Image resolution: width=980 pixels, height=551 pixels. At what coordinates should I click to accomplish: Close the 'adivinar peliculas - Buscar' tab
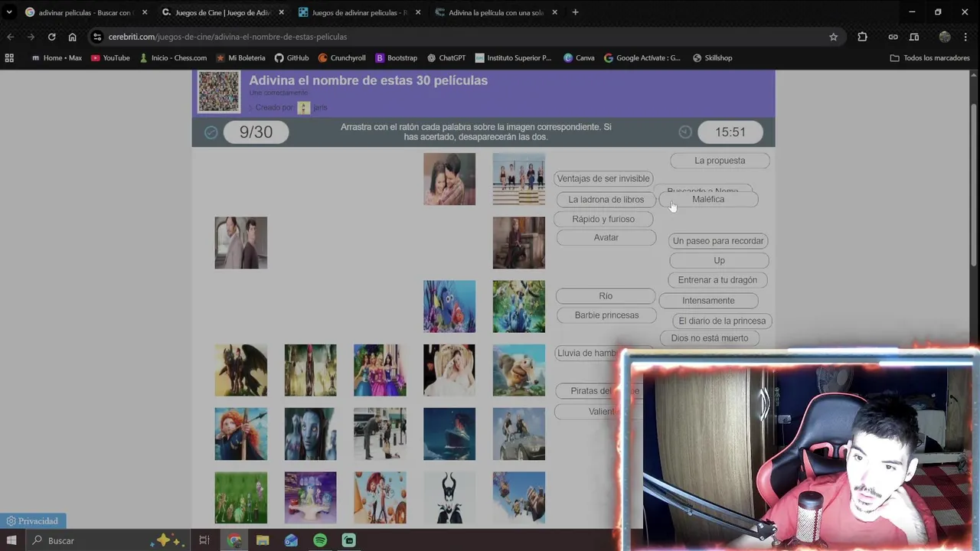pyautogui.click(x=144, y=12)
